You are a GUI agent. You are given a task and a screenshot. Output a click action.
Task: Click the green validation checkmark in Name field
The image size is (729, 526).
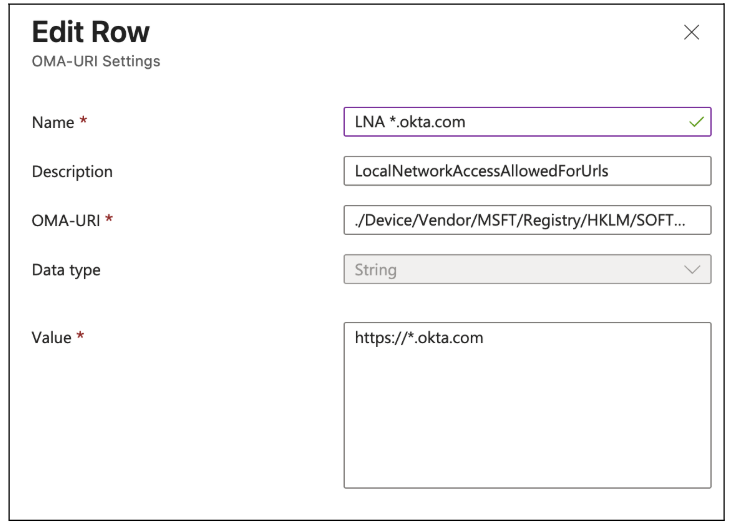[x=697, y=122]
